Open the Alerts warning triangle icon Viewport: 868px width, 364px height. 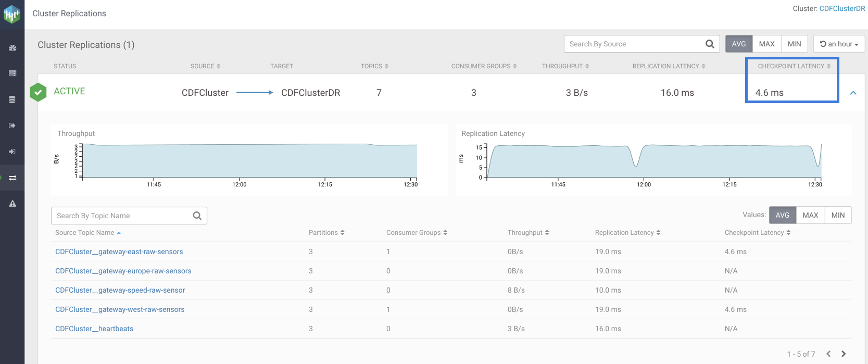[x=12, y=204]
